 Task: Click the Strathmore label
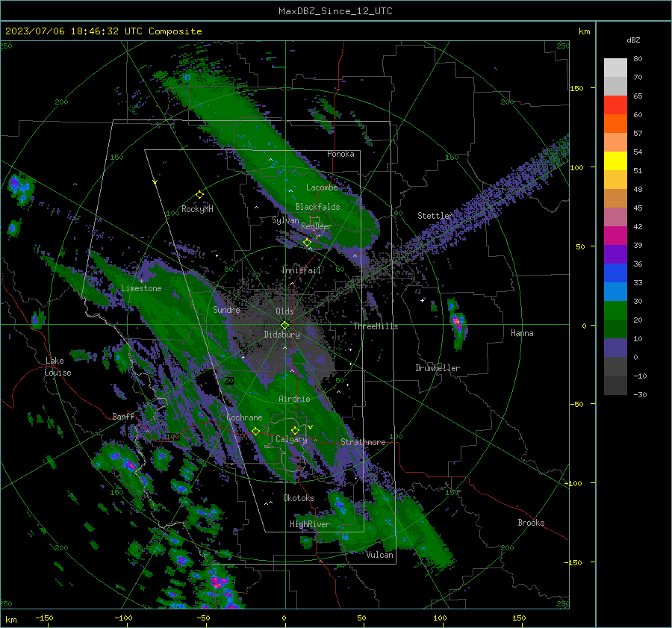pos(363,442)
